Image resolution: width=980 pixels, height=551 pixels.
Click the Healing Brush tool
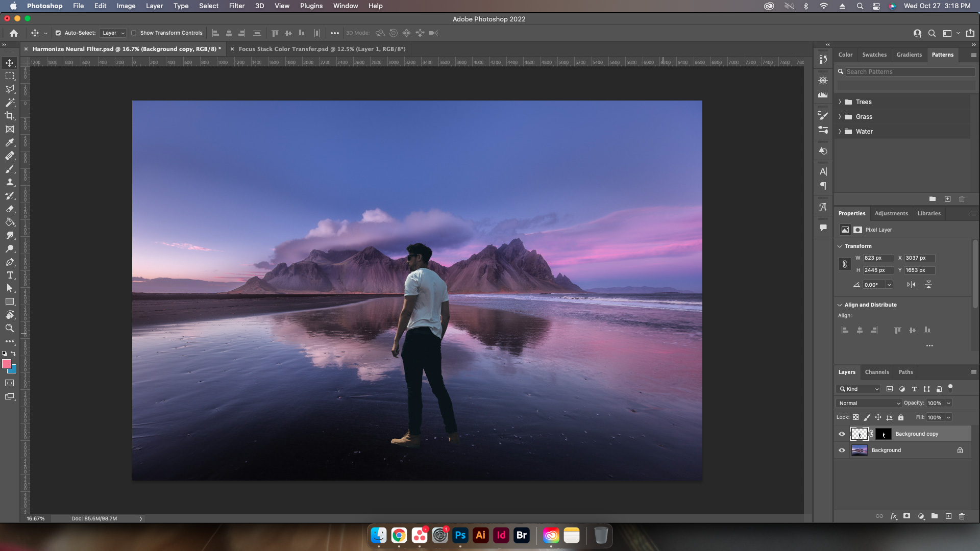pos(9,156)
